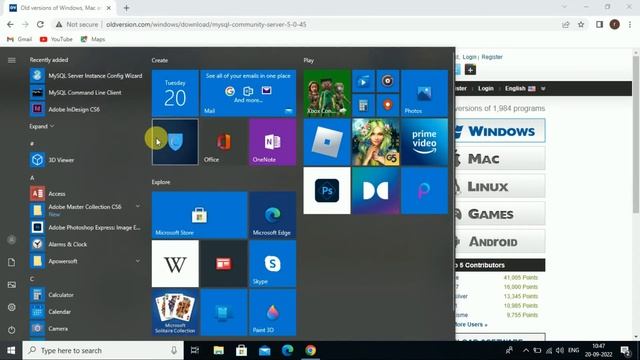Open the Dolby Access tile
Screen dimensions: 640x360
376,191
